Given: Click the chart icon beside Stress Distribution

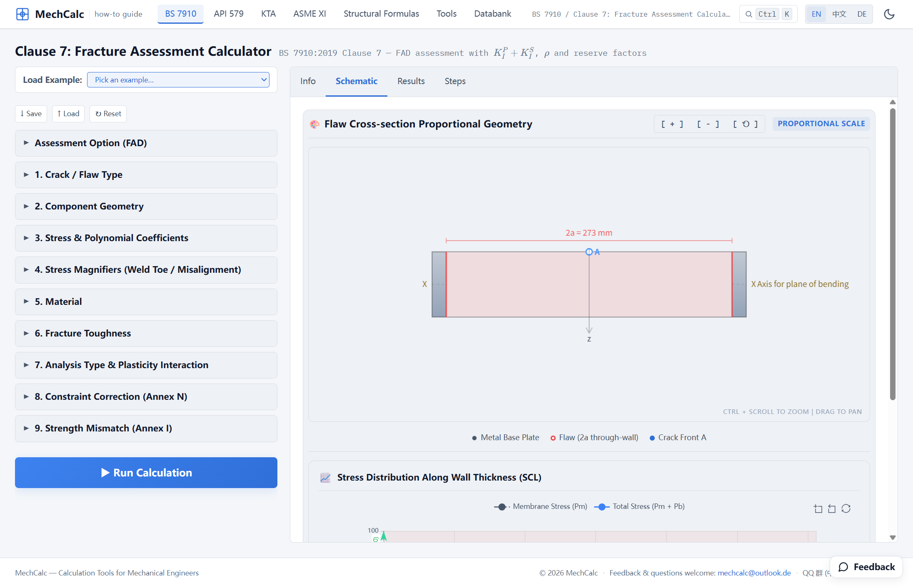Looking at the screenshot, I should tap(325, 478).
